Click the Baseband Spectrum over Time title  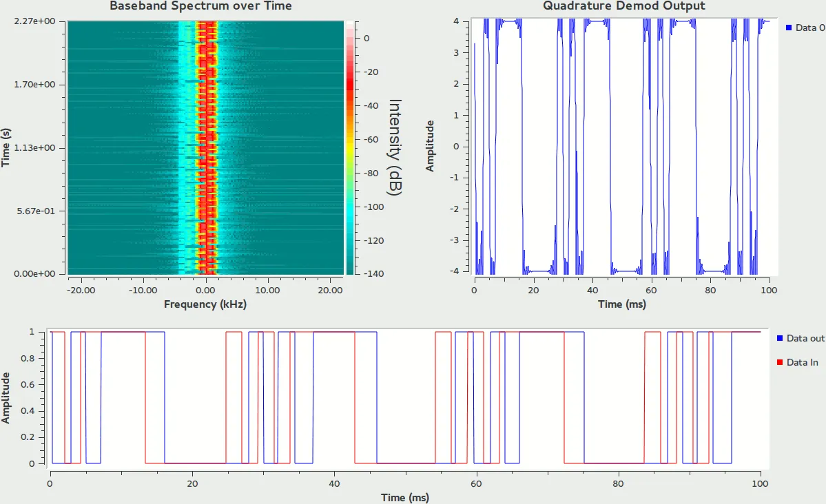[x=200, y=6]
